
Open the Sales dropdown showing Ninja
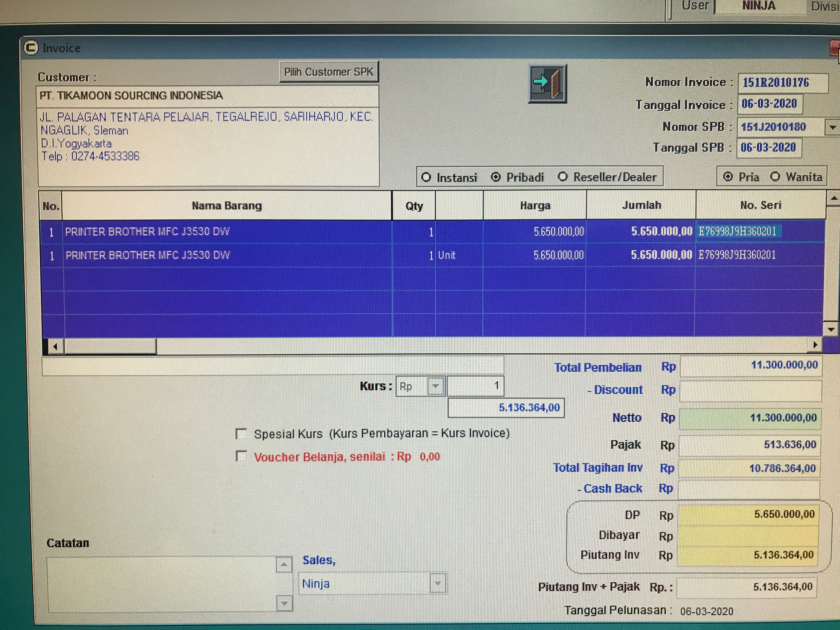[x=437, y=583]
